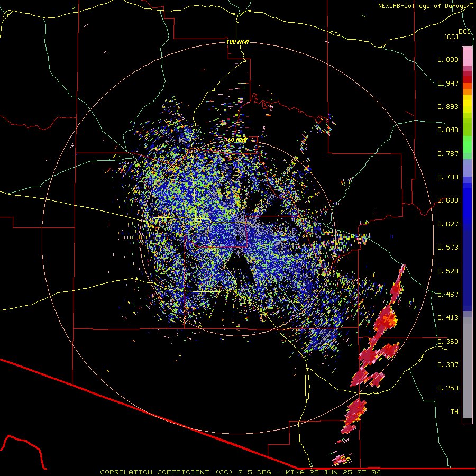
Task: Click the [CC] units label
Action: tap(451, 36)
